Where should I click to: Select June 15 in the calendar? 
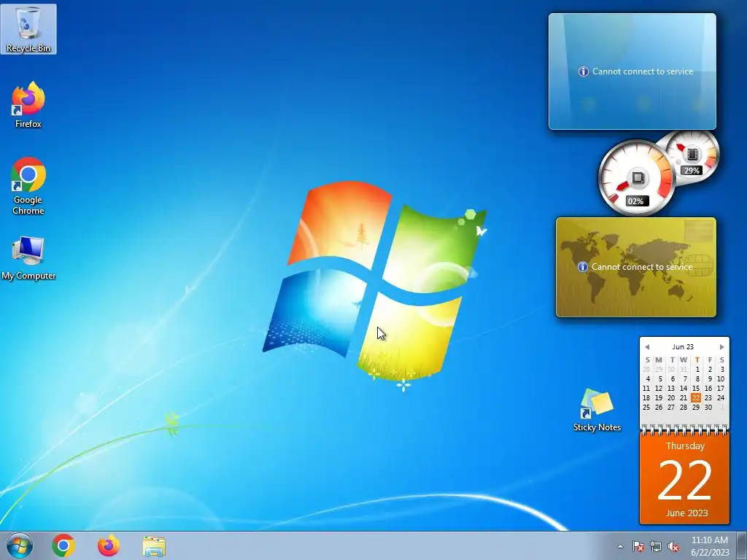696,388
